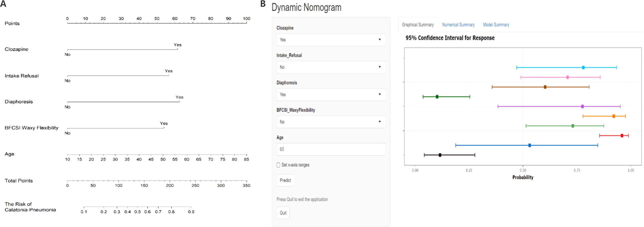Switch to the Numerical Summary tab
The width and height of the screenshot is (644, 227).
point(458,25)
